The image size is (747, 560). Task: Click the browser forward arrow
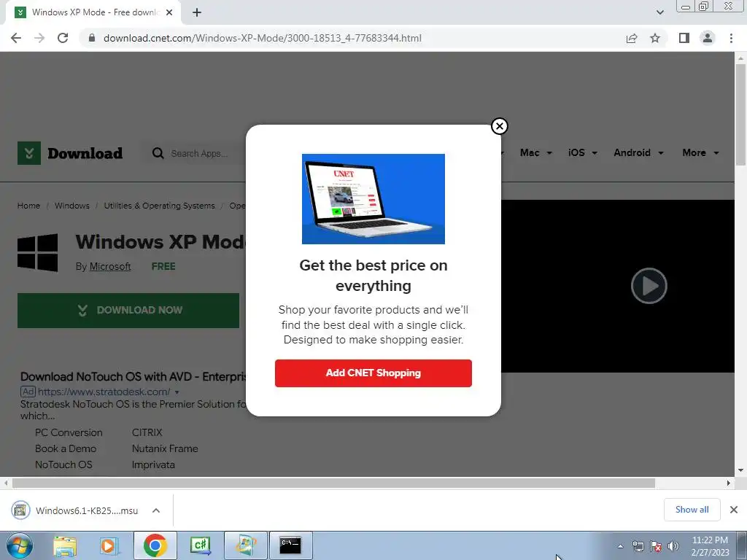coord(39,38)
